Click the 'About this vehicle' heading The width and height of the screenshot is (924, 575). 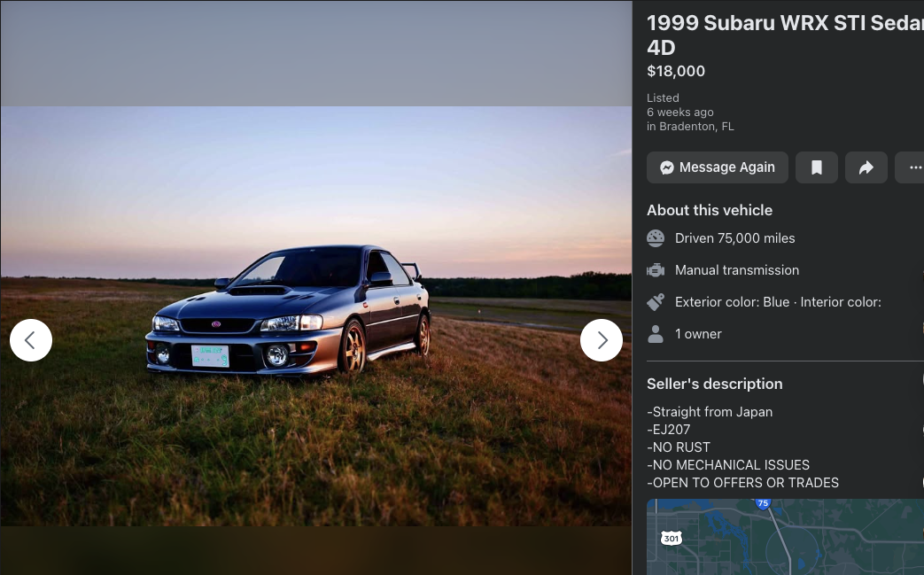tap(710, 210)
